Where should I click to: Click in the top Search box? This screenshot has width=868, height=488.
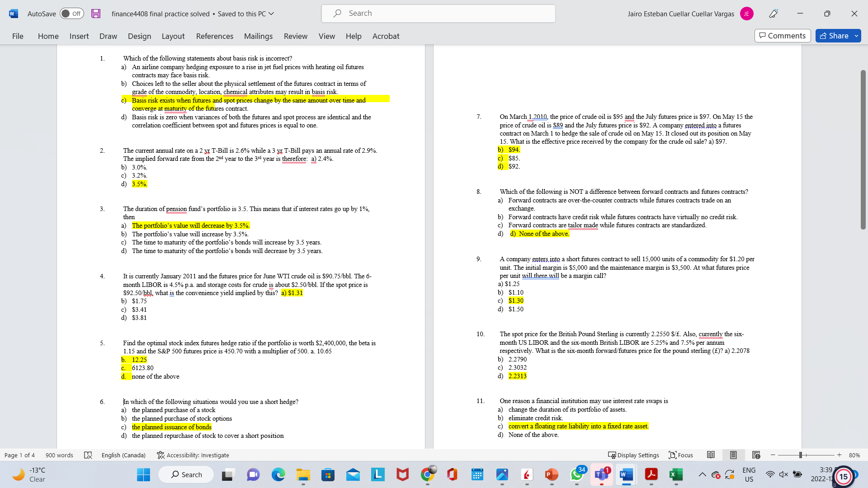tap(439, 14)
